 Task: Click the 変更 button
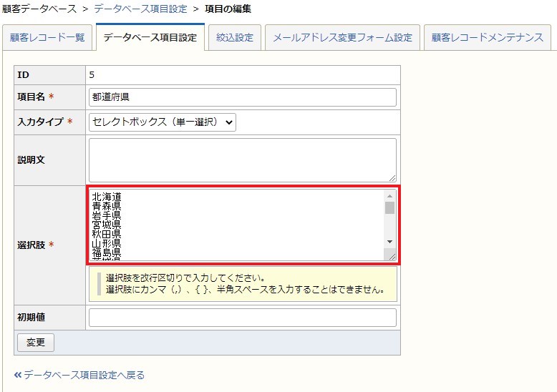(36, 343)
